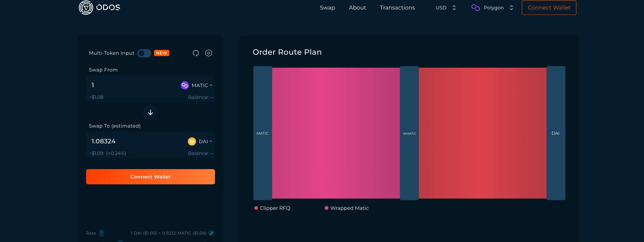Open the Transactions page
The height and width of the screenshot is (242, 644).
[x=397, y=8]
